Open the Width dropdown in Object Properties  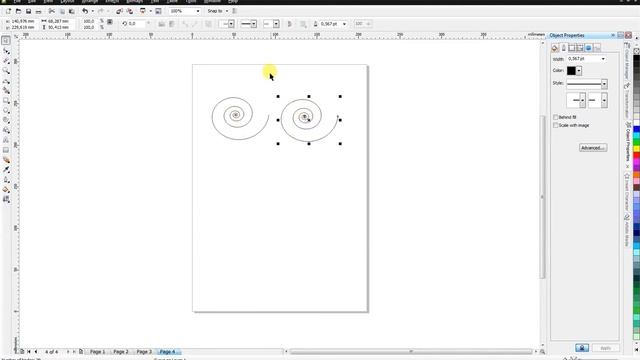pos(603,59)
